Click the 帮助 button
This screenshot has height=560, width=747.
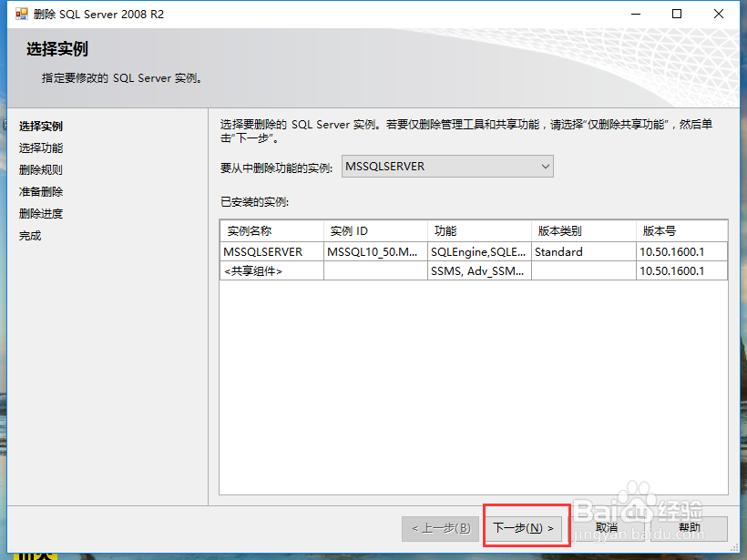coord(691,528)
